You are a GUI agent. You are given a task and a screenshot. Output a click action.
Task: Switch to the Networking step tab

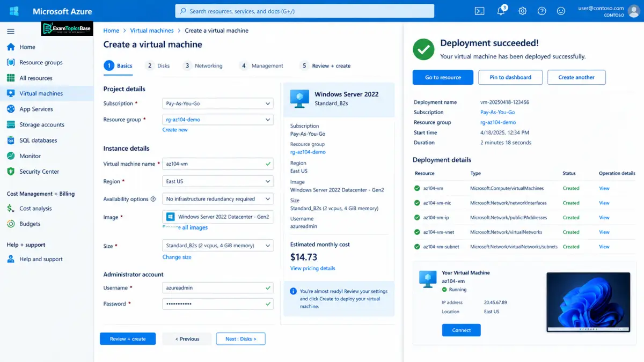(202, 65)
